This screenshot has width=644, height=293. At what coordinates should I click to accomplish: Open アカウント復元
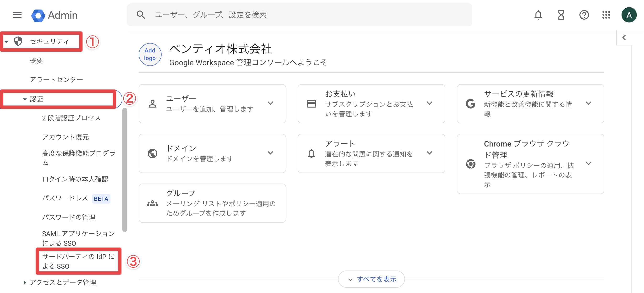pyautogui.click(x=65, y=137)
